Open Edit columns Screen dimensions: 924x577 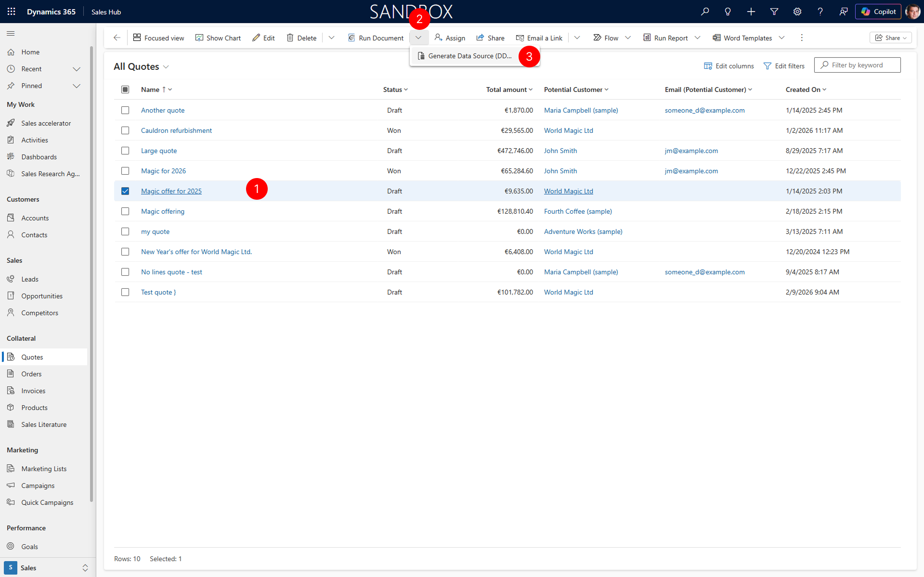pyautogui.click(x=729, y=66)
